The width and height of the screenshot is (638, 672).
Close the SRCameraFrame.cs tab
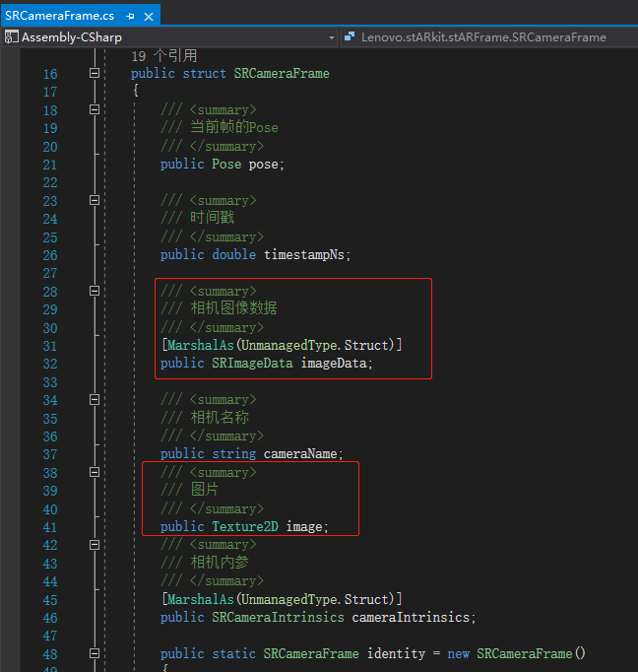149,17
